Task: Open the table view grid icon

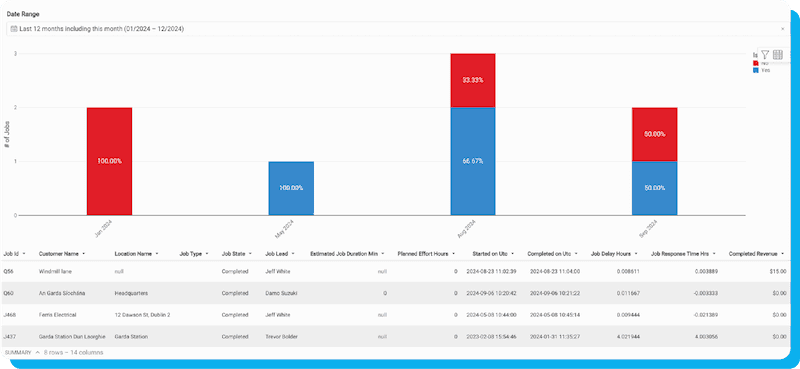Action: 778,55
